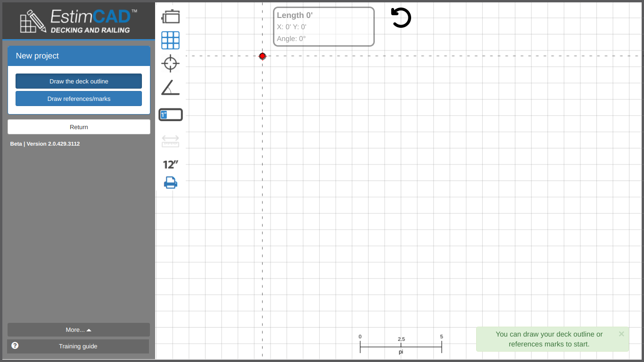Dismiss the green notification message
Viewport: 644px width, 362px height.
point(621,334)
